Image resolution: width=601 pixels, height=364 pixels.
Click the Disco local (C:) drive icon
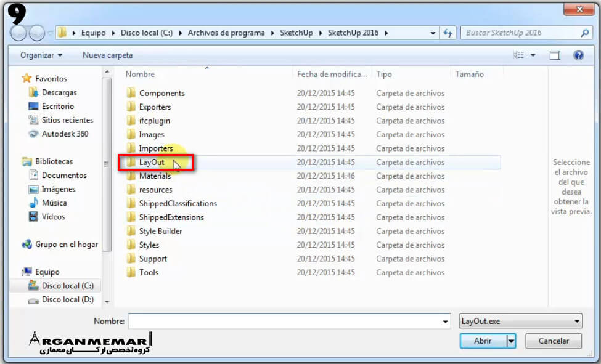pos(33,285)
